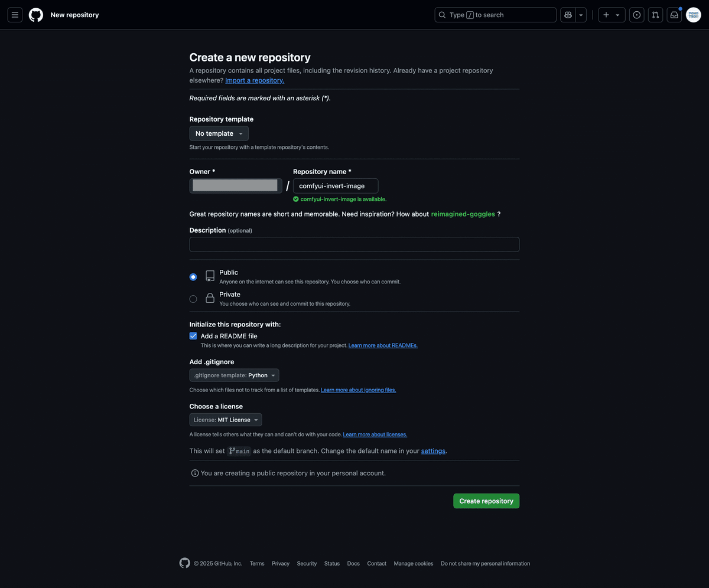Use suggested name reimagined-goggles
The width and height of the screenshot is (709, 588).
[x=463, y=214]
